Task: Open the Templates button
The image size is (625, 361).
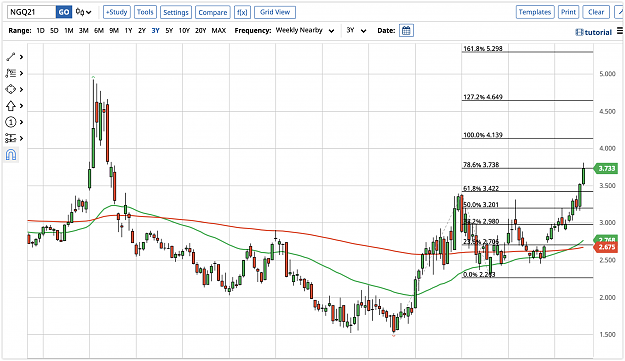Action: click(535, 12)
